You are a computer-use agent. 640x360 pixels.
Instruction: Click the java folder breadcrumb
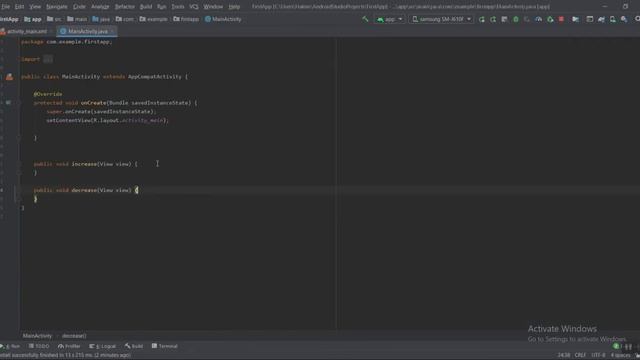[101, 19]
